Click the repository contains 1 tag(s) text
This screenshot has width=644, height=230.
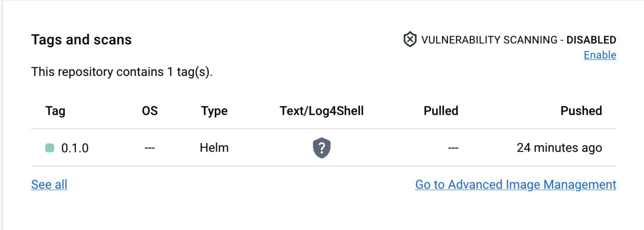[x=122, y=71]
